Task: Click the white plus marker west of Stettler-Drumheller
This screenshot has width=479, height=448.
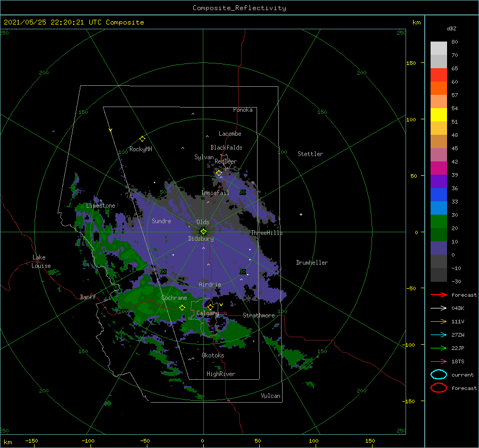Action: coord(301,214)
